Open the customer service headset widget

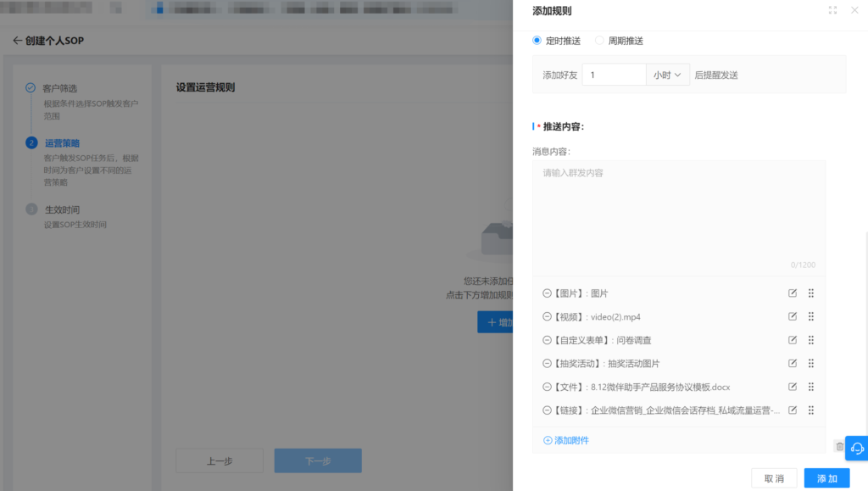pos(856,448)
